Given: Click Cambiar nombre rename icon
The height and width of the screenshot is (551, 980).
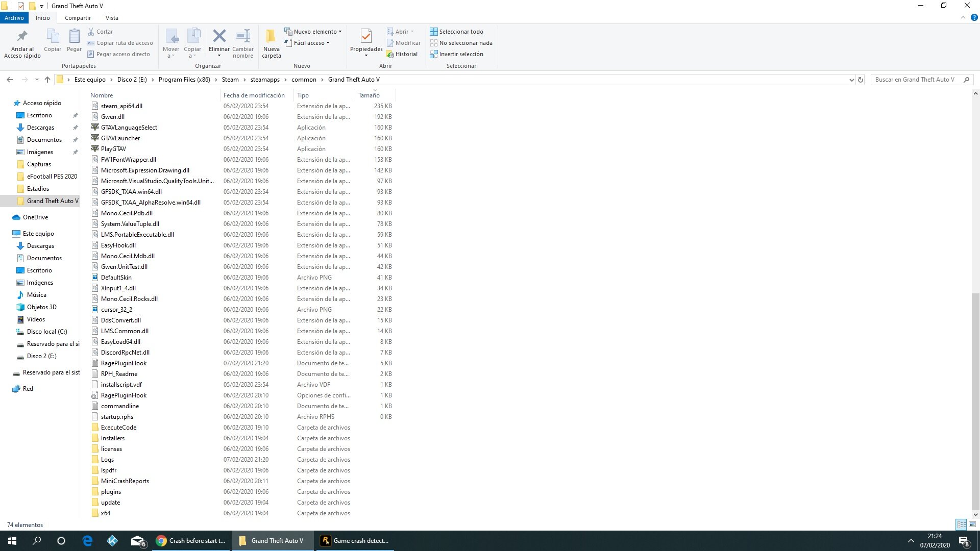Looking at the screenshot, I should 243,36.
